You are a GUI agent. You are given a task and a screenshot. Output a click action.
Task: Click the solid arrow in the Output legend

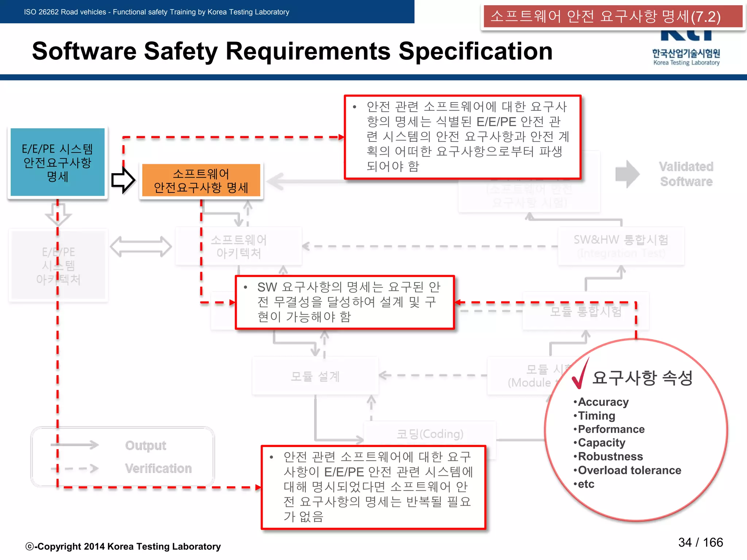74,445
